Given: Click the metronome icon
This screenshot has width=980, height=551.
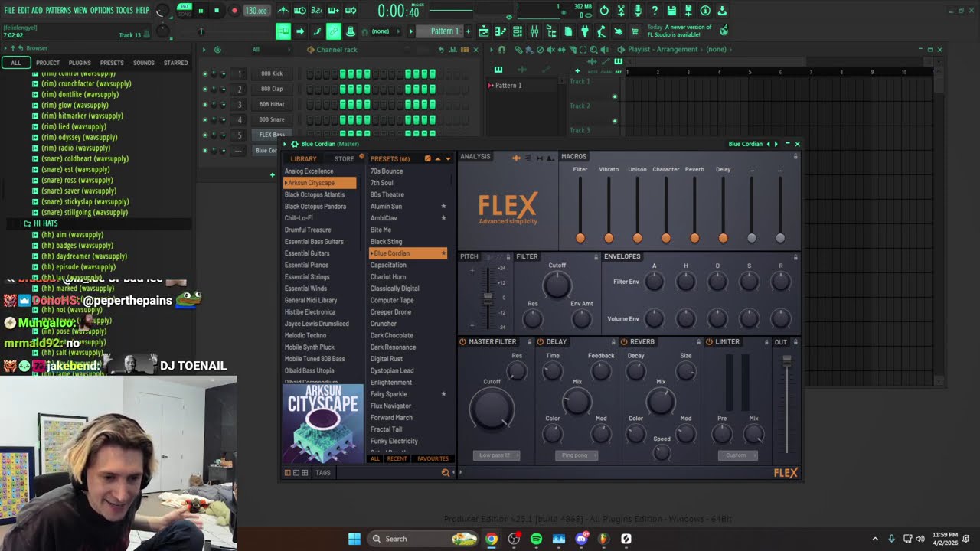Looking at the screenshot, I should tap(283, 11).
